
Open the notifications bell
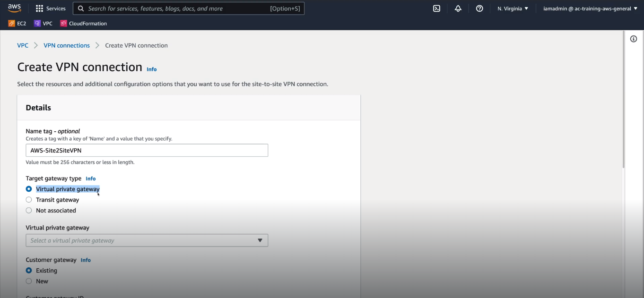(458, 8)
